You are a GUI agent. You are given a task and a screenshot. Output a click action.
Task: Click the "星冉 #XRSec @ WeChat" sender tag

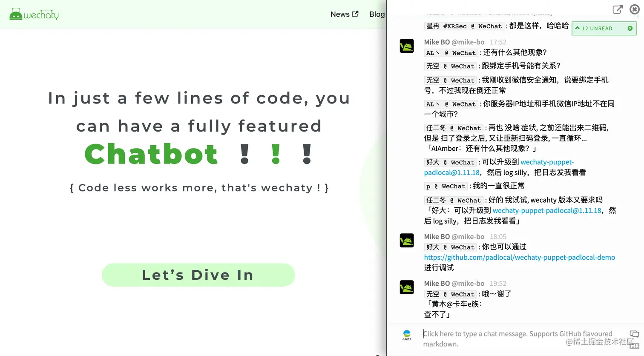point(464,26)
